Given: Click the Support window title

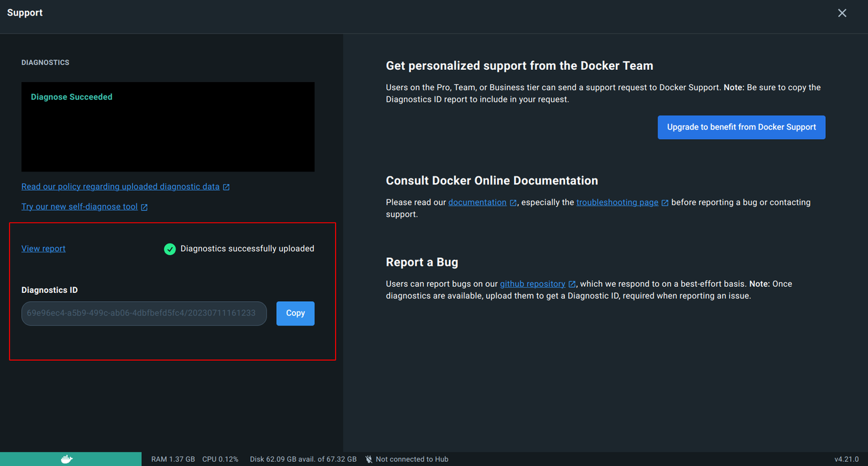Looking at the screenshot, I should (25, 13).
